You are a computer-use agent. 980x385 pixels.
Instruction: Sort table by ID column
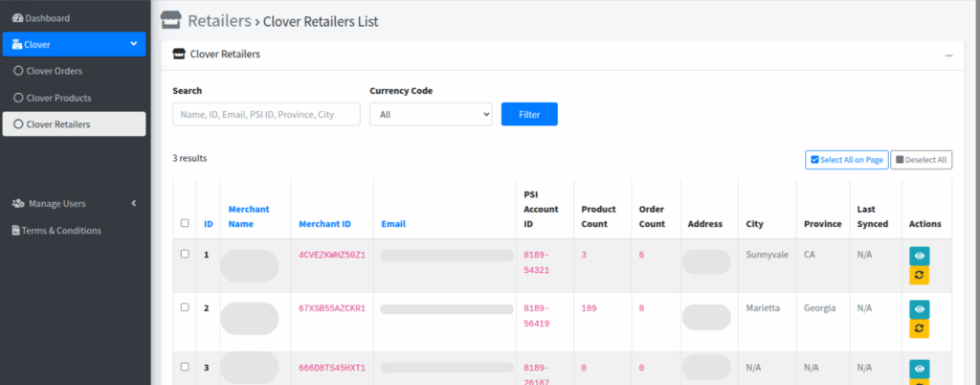(208, 224)
